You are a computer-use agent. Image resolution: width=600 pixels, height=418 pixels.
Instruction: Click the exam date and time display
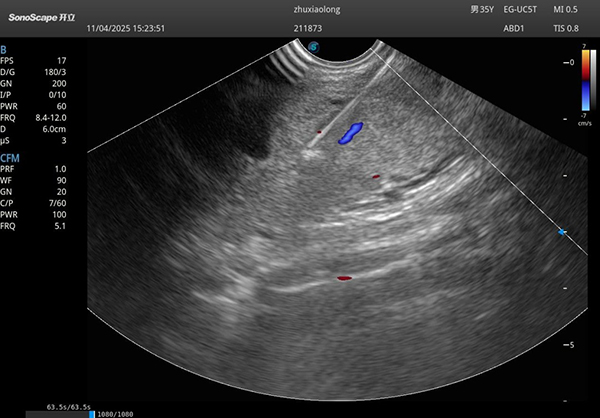[x=125, y=28]
